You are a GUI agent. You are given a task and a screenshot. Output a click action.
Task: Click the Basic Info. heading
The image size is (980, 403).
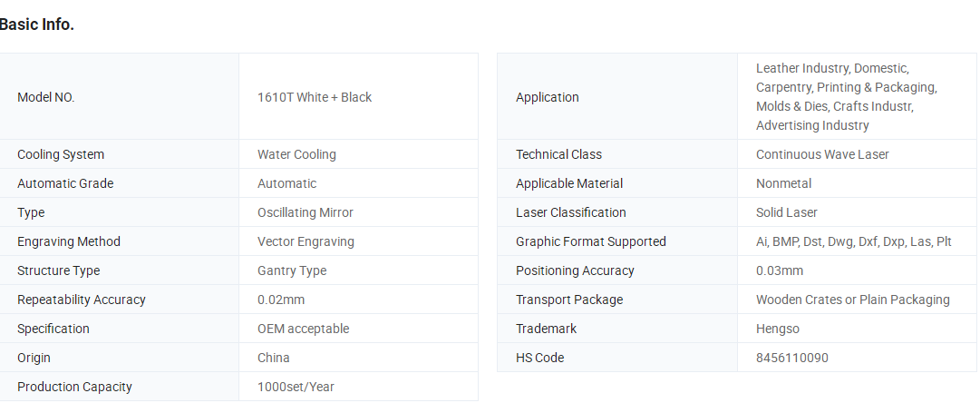[x=36, y=25]
